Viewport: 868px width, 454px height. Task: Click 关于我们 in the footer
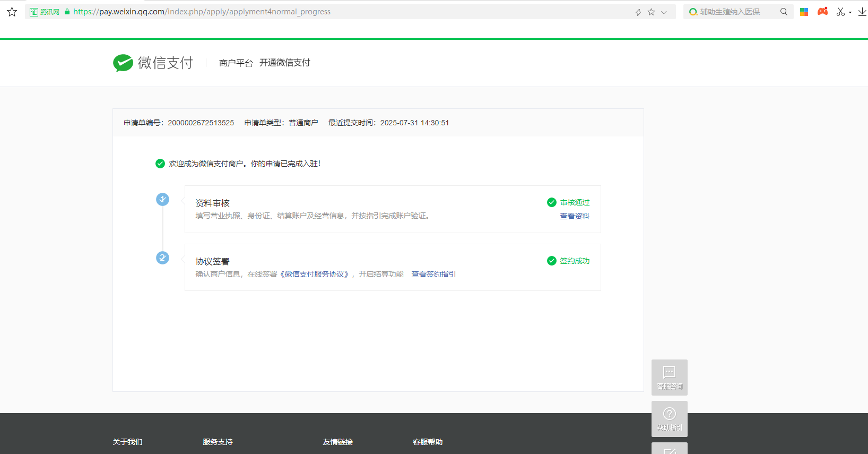click(x=128, y=442)
